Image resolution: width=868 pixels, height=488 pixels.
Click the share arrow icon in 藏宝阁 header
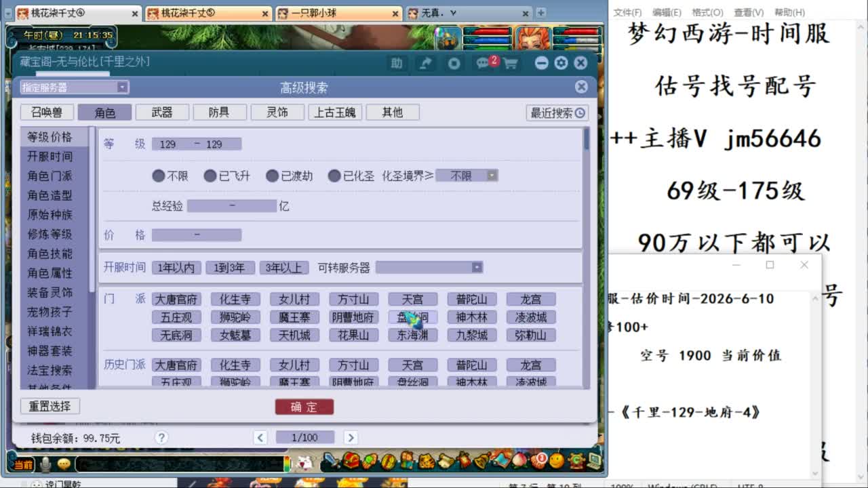pos(425,63)
